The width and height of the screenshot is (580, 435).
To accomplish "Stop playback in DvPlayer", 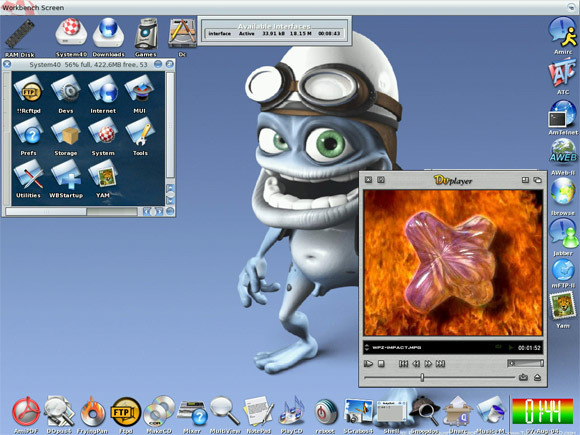I will (x=381, y=364).
